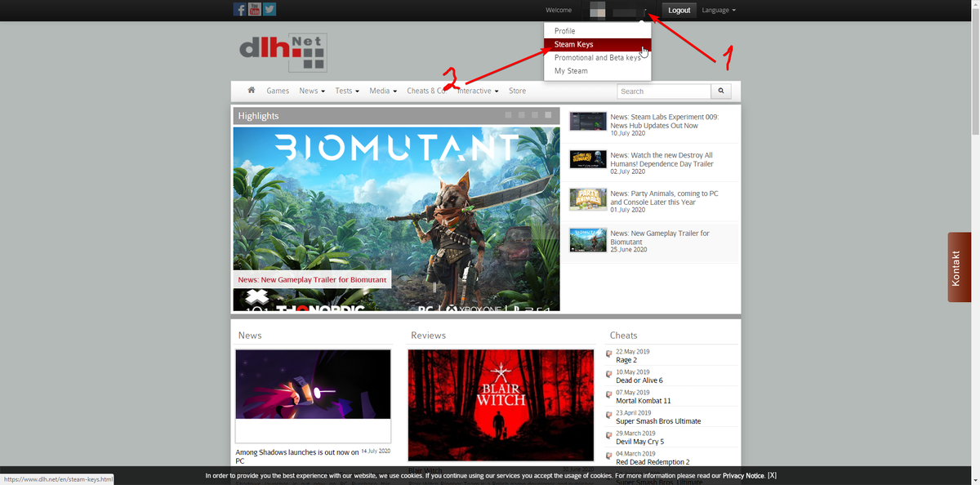The width and height of the screenshot is (980, 485).
Task: Toggle the user account dropdown arrow
Action: pos(645,11)
